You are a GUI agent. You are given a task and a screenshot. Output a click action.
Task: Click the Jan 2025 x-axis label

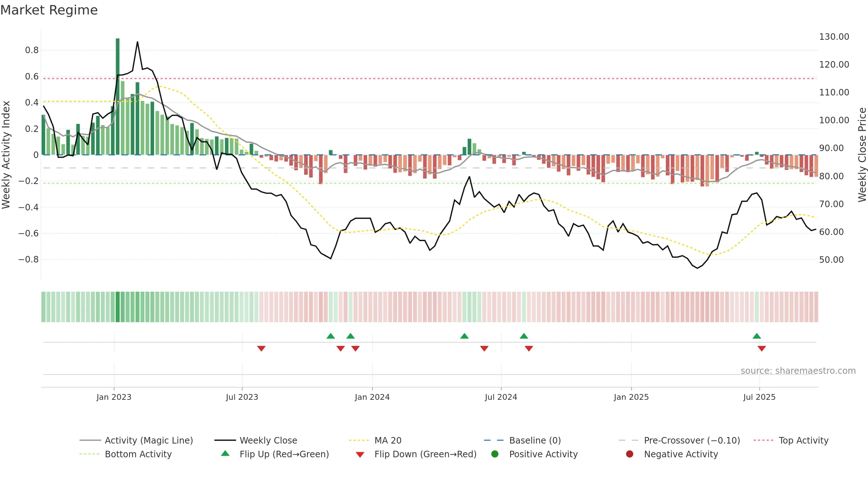[x=631, y=397]
